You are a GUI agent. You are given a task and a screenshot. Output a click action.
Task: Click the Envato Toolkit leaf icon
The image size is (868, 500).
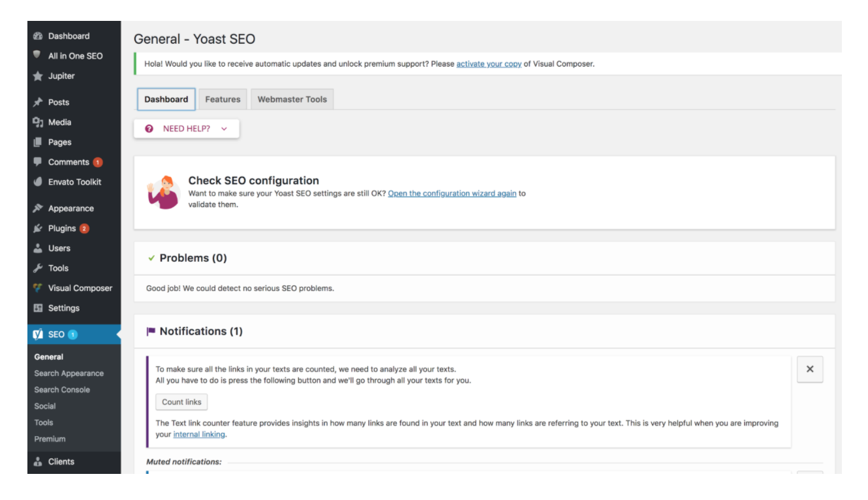pos(38,182)
